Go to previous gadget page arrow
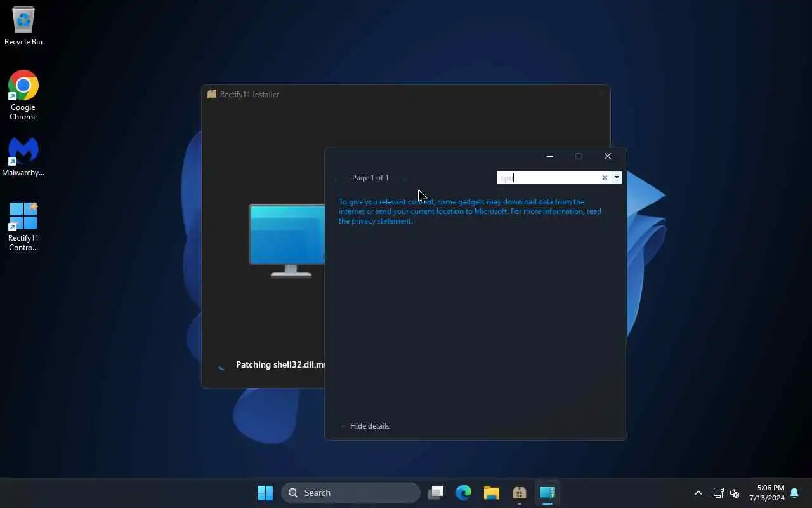This screenshot has width=812, height=508. (337, 178)
